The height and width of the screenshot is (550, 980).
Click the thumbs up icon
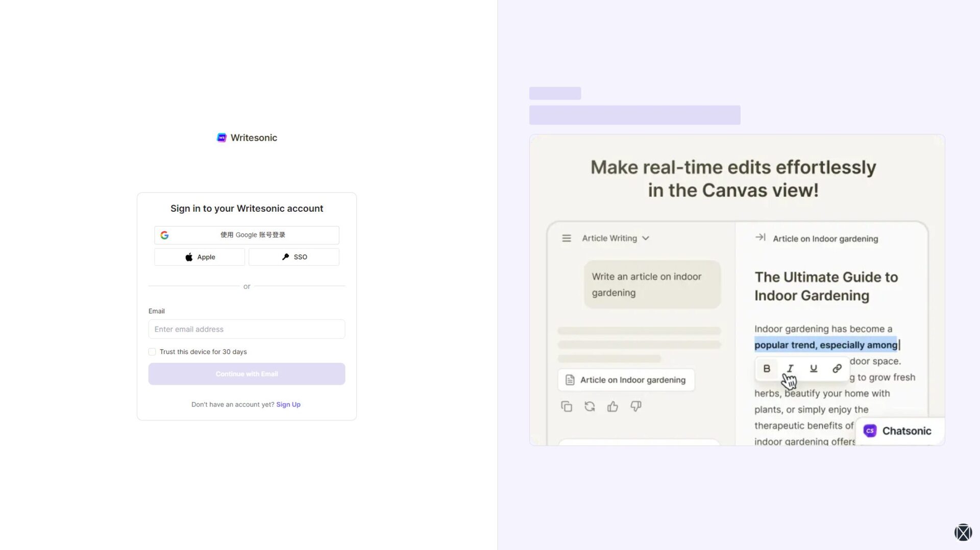pos(612,407)
